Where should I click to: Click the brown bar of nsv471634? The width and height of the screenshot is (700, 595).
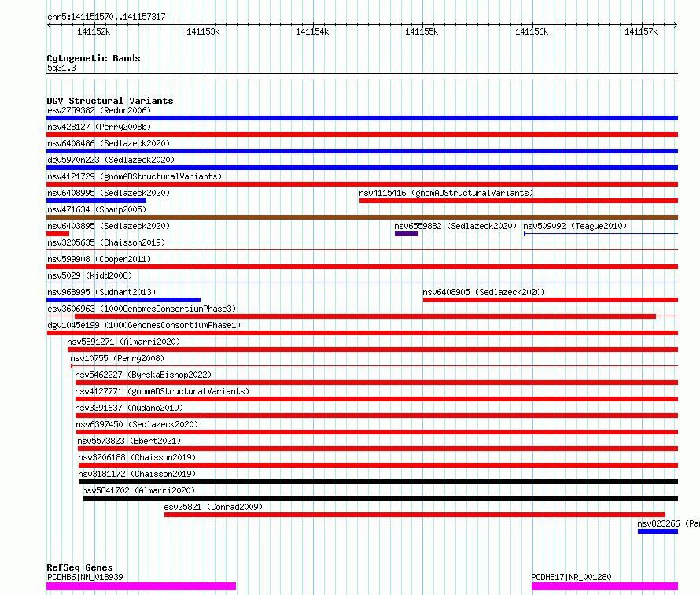[x=362, y=217]
